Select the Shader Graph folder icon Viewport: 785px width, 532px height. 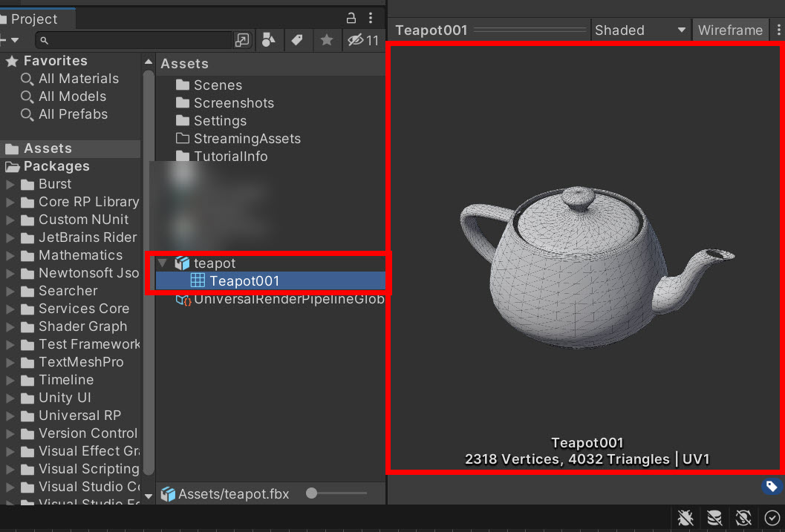[27, 327]
